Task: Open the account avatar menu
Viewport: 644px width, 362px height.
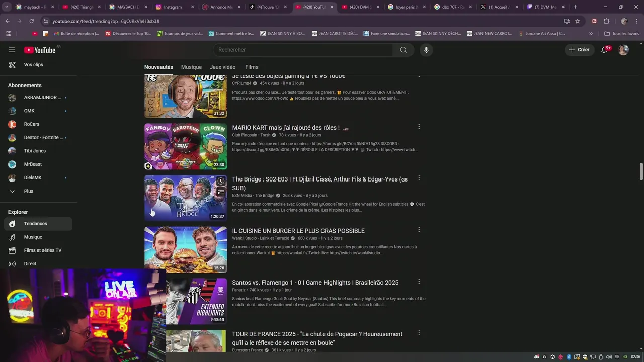Action: pos(623,50)
